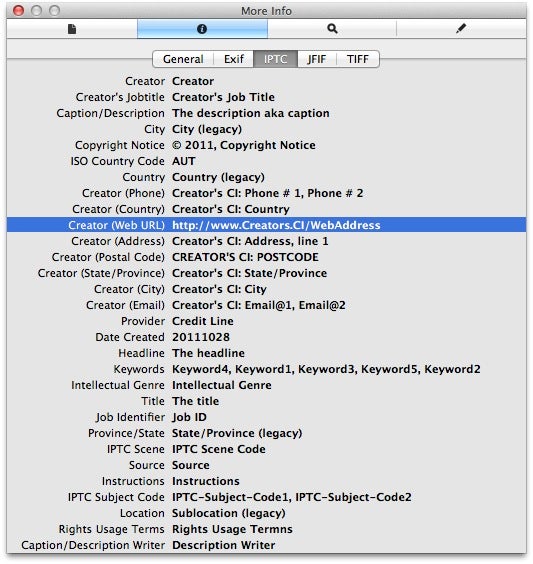Open the file document toolbar icon
The width and height of the screenshot is (533, 564).
(x=72, y=29)
